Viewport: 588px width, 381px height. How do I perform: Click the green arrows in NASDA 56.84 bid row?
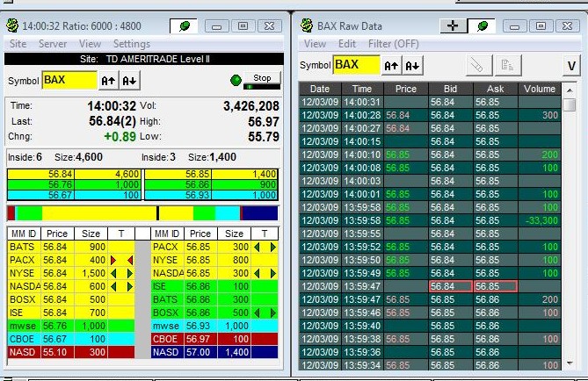coord(121,286)
